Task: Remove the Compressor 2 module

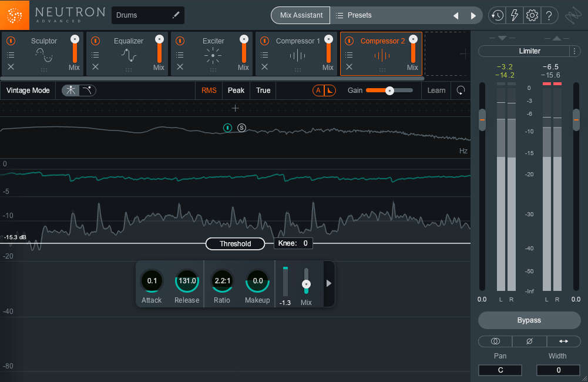Action: pos(349,67)
